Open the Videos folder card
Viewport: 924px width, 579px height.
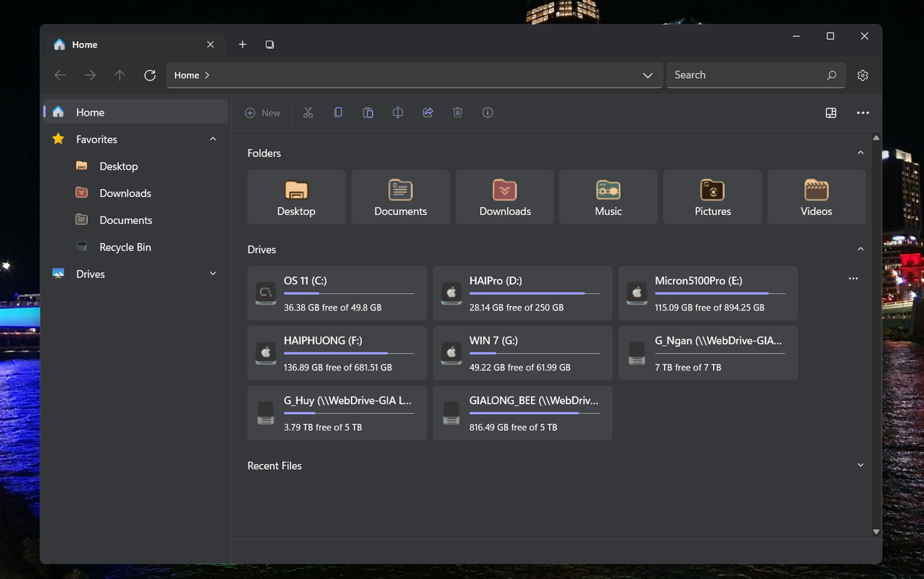[x=816, y=197]
